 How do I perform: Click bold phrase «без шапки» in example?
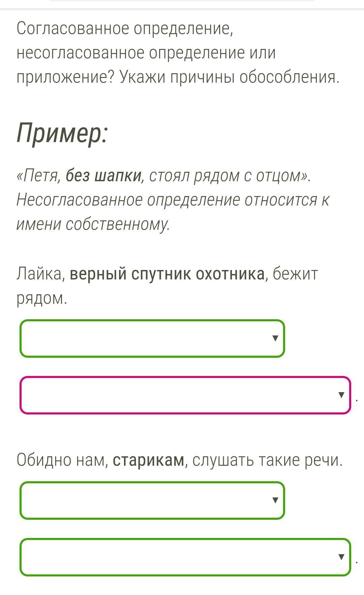pos(103,175)
